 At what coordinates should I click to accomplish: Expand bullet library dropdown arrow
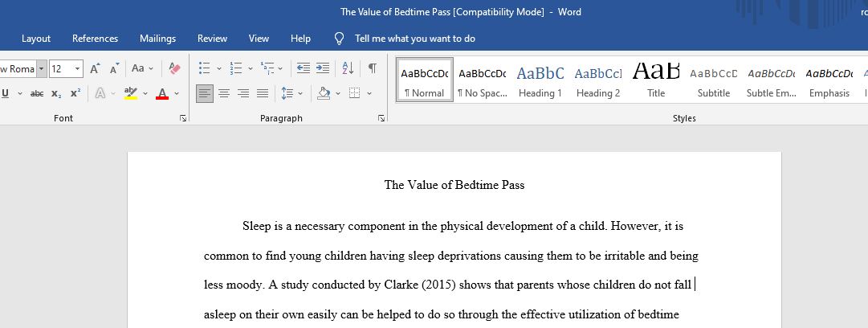pyautogui.click(x=218, y=68)
